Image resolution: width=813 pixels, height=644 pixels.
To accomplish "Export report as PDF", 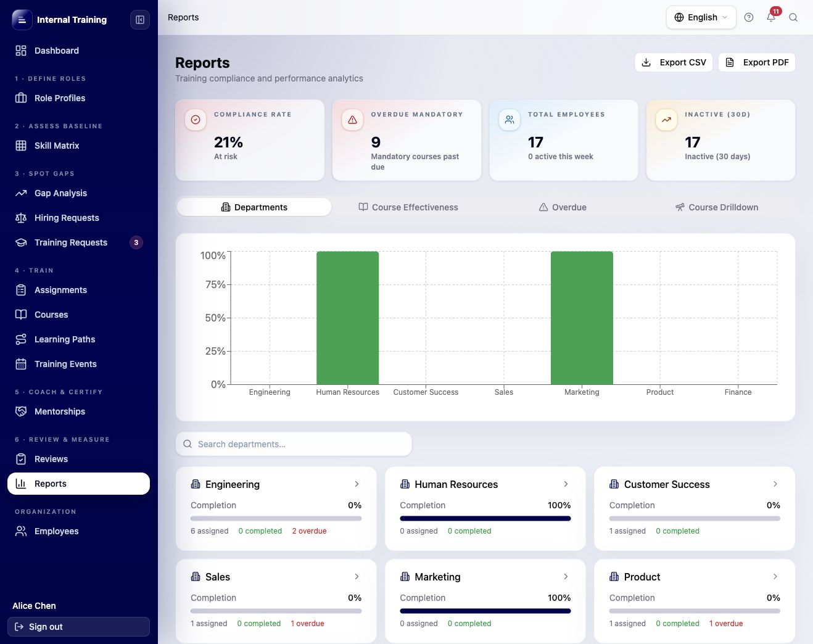I will pos(757,62).
